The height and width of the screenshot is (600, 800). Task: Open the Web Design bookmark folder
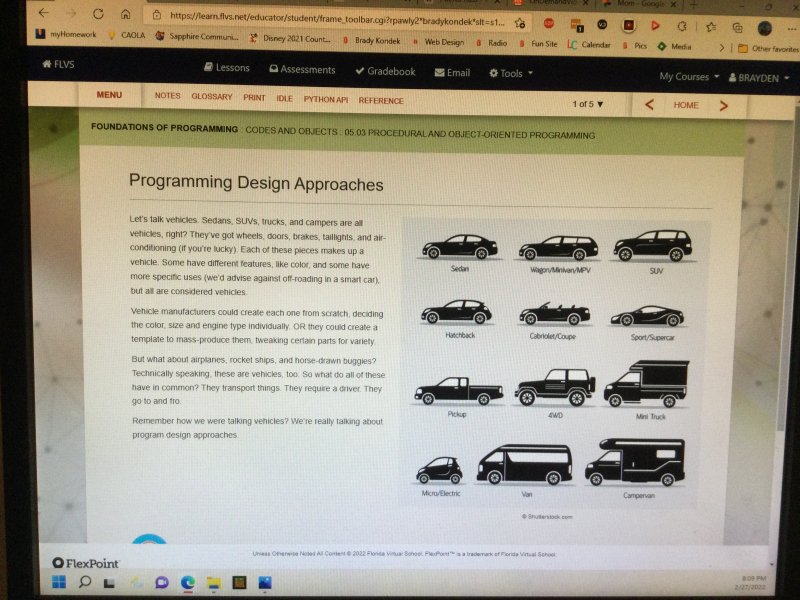(439, 42)
